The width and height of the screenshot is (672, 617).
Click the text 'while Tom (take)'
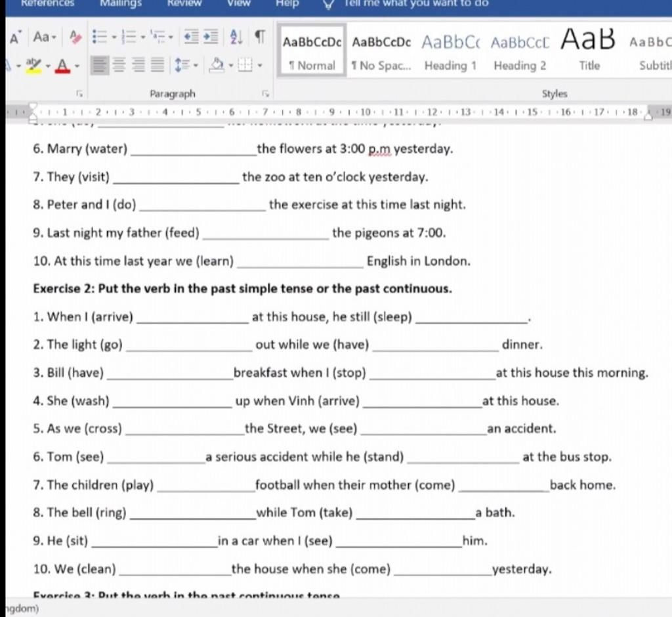pos(304,513)
